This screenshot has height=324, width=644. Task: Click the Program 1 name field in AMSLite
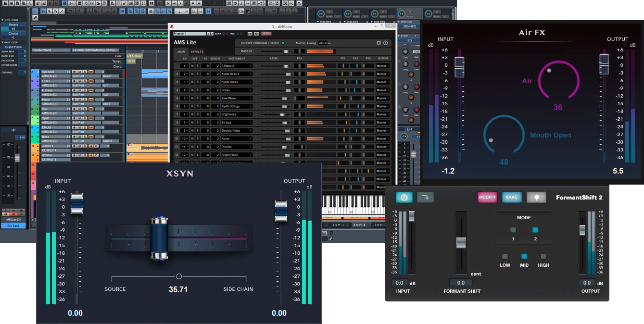pyautogui.click(x=189, y=34)
